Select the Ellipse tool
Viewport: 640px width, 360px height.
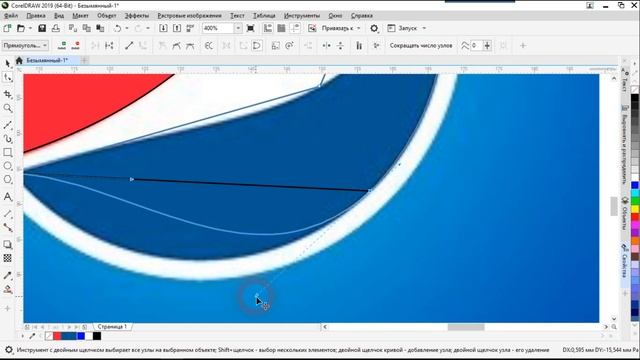pyautogui.click(x=7, y=166)
